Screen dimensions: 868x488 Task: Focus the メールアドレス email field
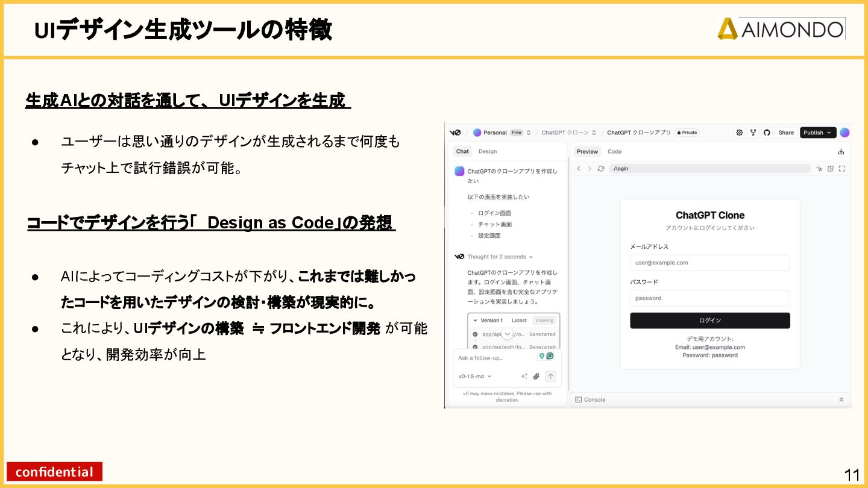point(710,263)
